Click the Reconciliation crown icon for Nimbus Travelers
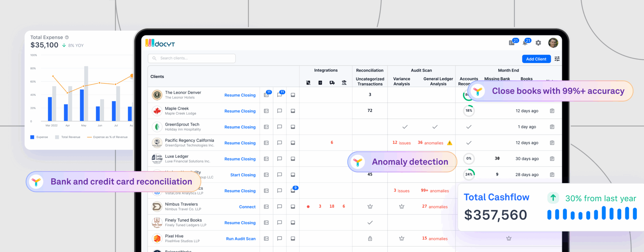Viewport: 644px width, 252px height. (370, 206)
